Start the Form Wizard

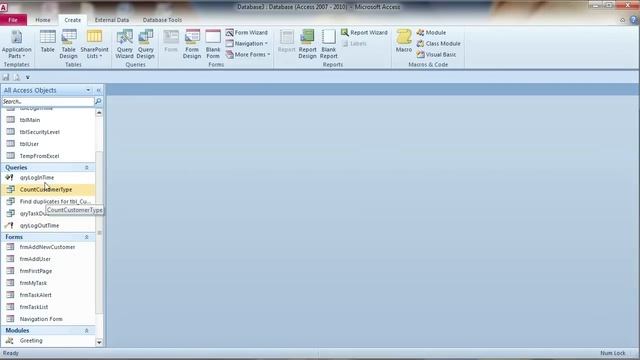click(247, 32)
